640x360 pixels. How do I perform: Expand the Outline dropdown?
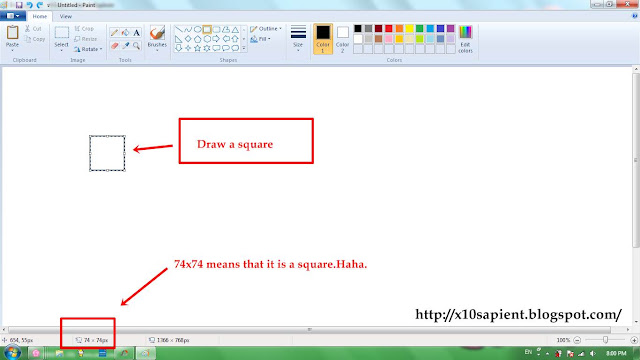point(266,29)
